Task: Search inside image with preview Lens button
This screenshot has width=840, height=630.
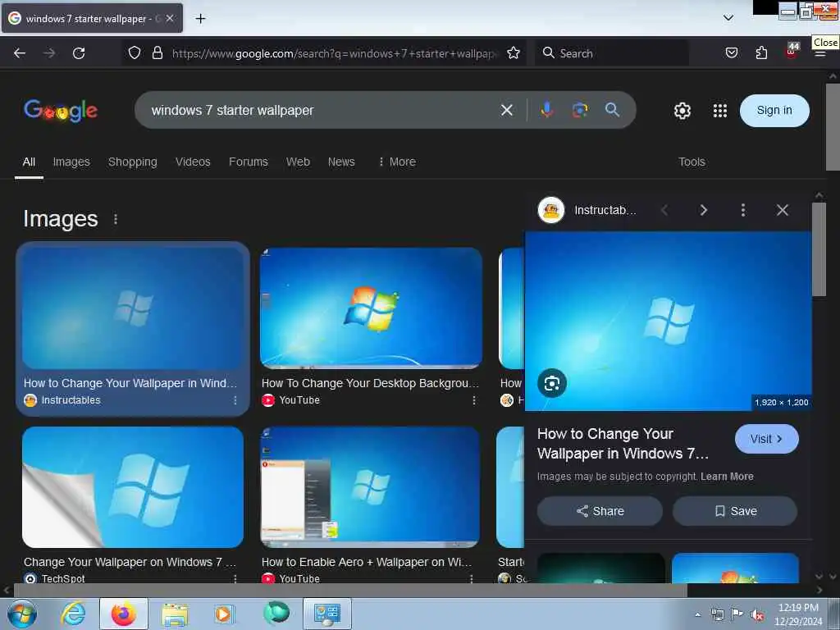Action: pyautogui.click(x=552, y=383)
